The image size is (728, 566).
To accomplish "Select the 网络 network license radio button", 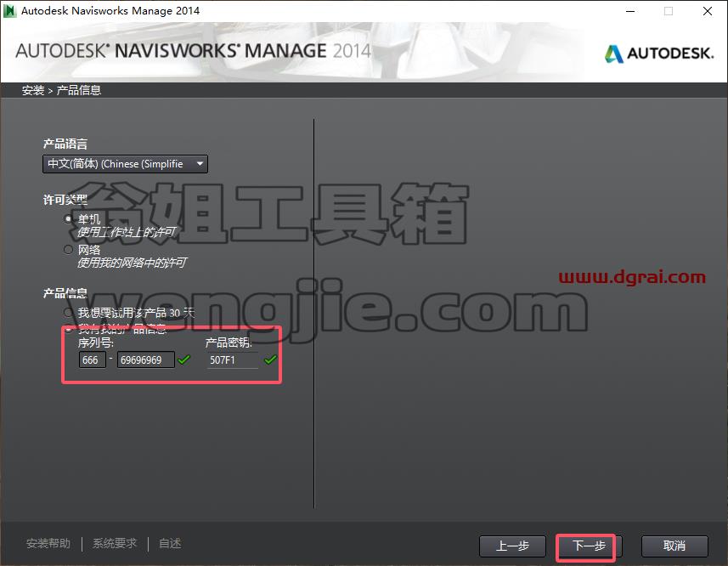I will point(68,250).
